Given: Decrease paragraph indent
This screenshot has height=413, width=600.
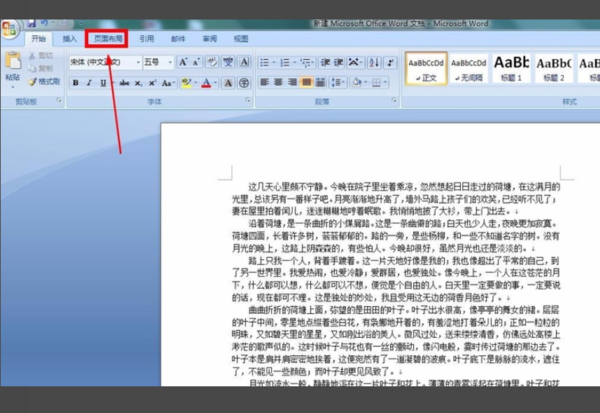Looking at the screenshot, I should (x=325, y=62).
